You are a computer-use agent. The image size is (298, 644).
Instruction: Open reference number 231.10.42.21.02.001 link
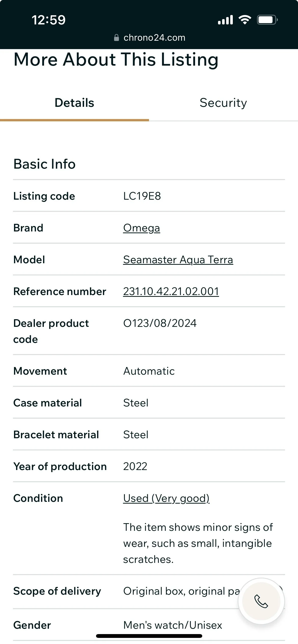[171, 291]
